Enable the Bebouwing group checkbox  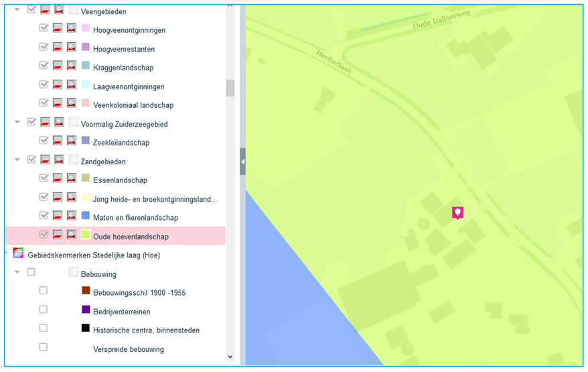(x=31, y=271)
